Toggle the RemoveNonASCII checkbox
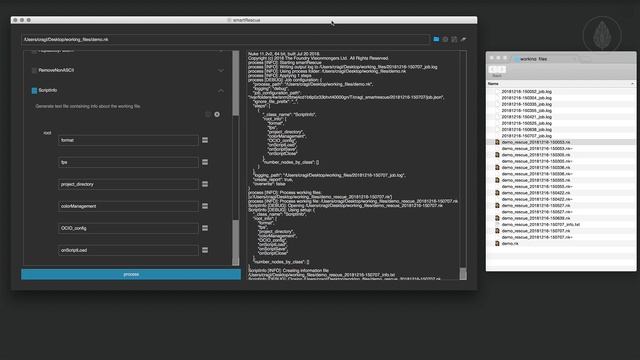Image resolution: width=640 pixels, height=360 pixels. [x=34, y=70]
